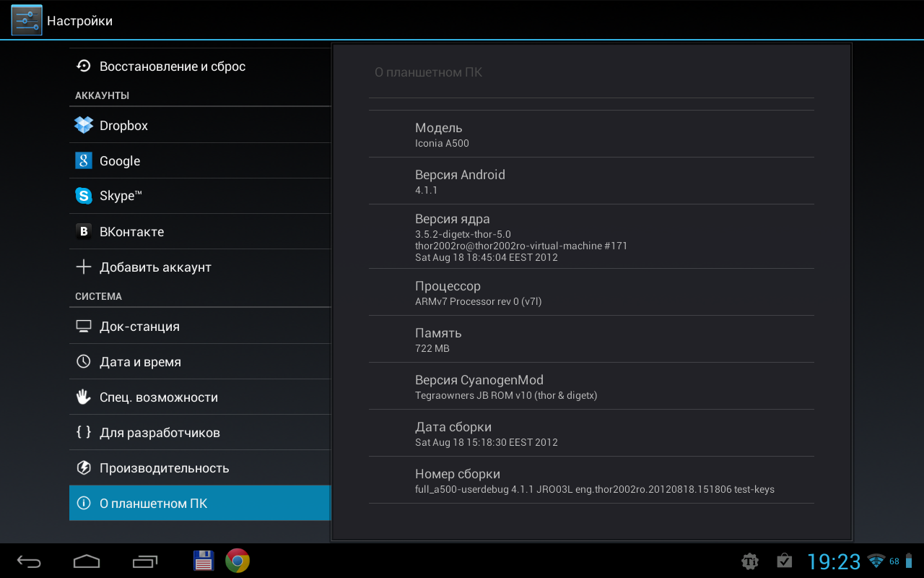Open the backup and reset icon

[84, 66]
